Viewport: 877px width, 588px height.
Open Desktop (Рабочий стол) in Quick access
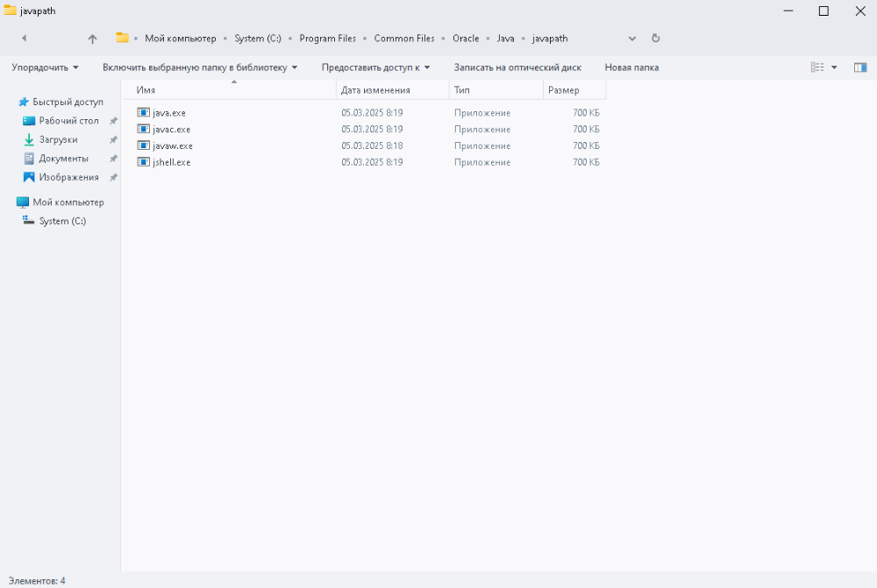(x=68, y=121)
